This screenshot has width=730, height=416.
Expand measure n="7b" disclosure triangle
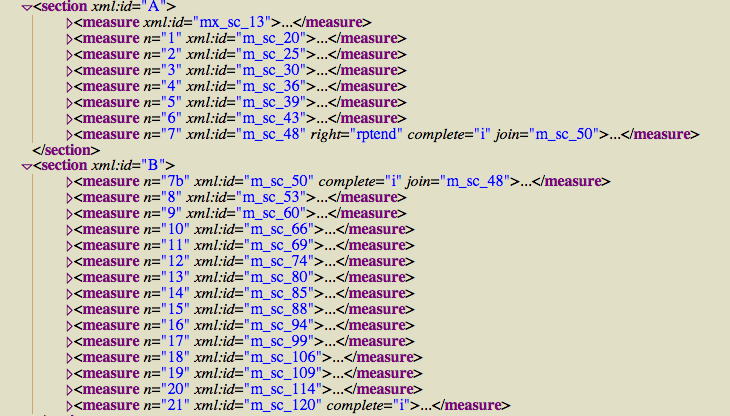pyautogui.click(x=69, y=182)
